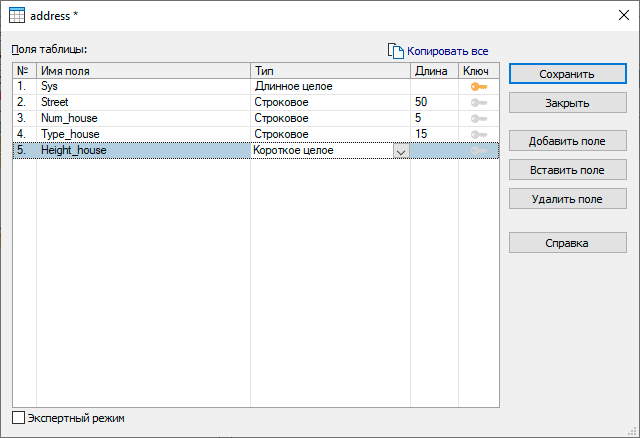Open the type dropdown for Height_house
The height and width of the screenshot is (438, 640).
coord(401,151)
